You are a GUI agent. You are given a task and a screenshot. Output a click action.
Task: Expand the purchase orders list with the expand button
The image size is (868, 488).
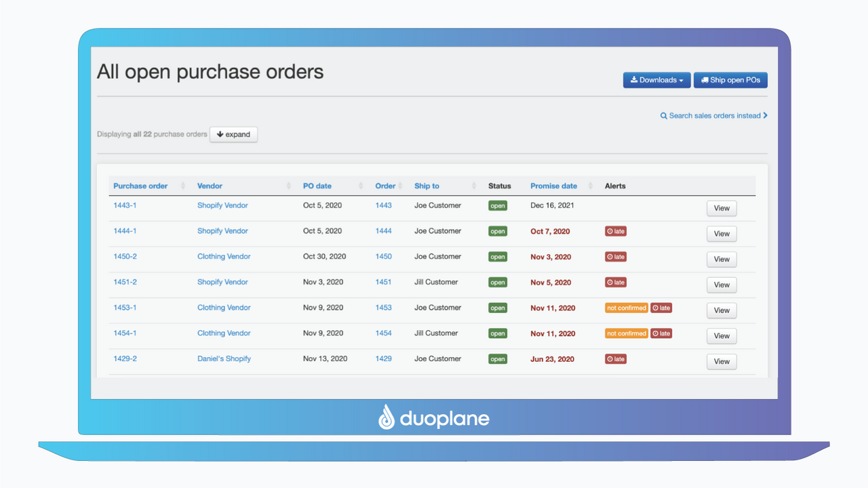point(233,134)
